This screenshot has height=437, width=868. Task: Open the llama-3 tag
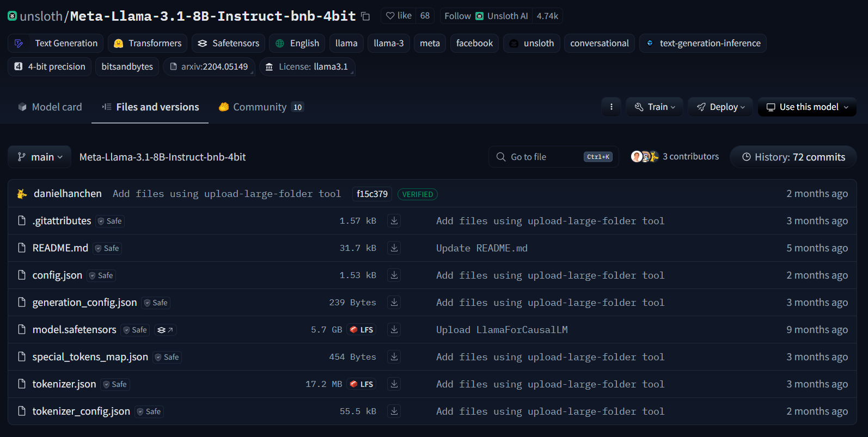[x=388, y=43]
